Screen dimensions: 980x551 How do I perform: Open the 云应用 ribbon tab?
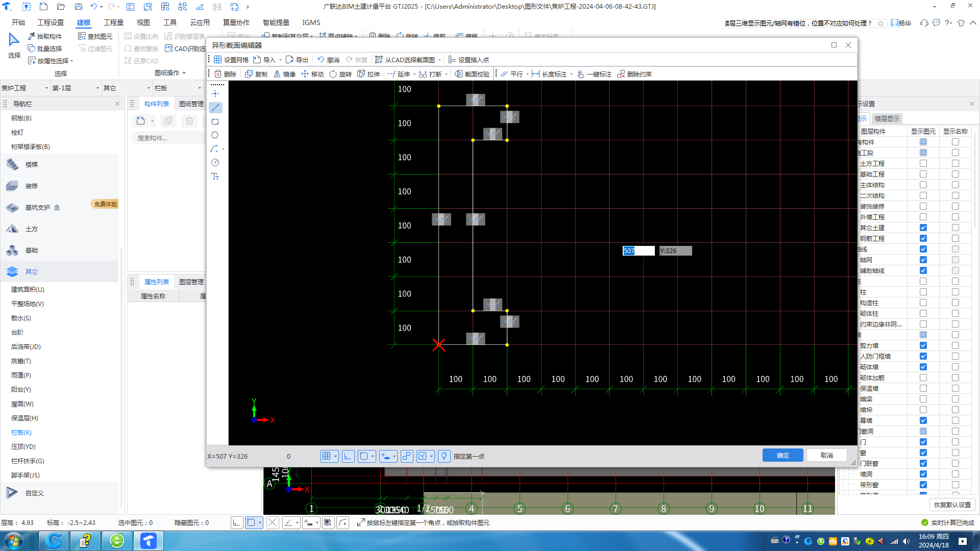point(200,22)
